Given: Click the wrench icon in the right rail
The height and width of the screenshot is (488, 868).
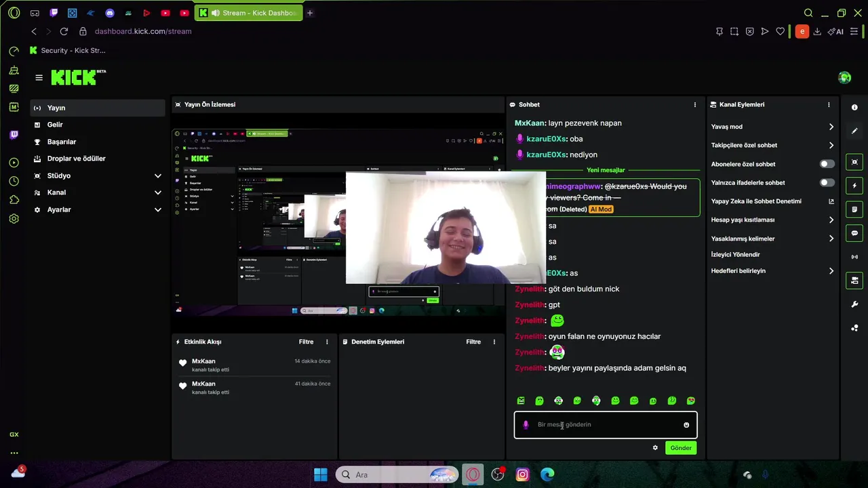Looking at the screenshot, I should (x=854, y=304).
